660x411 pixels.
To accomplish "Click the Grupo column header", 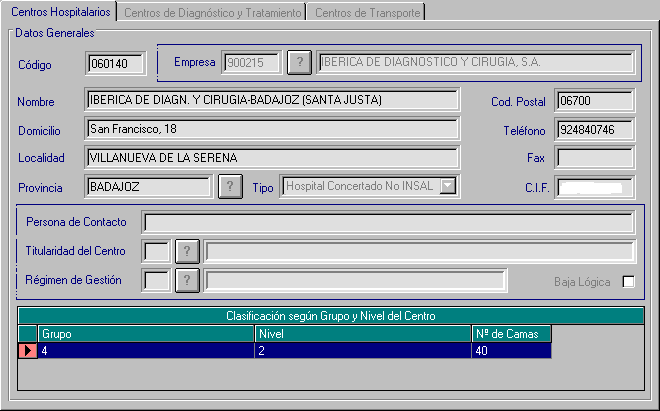I will [146, 333].
